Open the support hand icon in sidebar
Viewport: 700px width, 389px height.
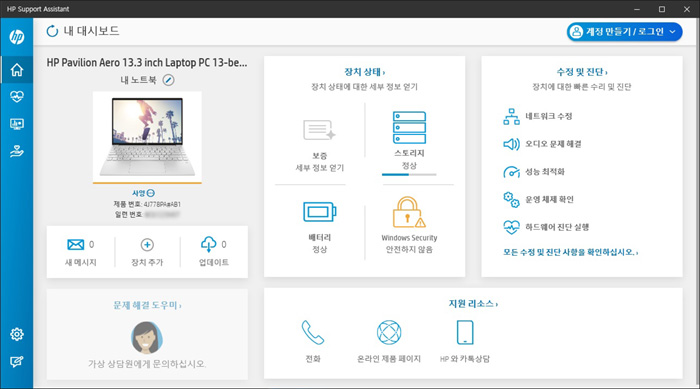click(x=17, y=152)
